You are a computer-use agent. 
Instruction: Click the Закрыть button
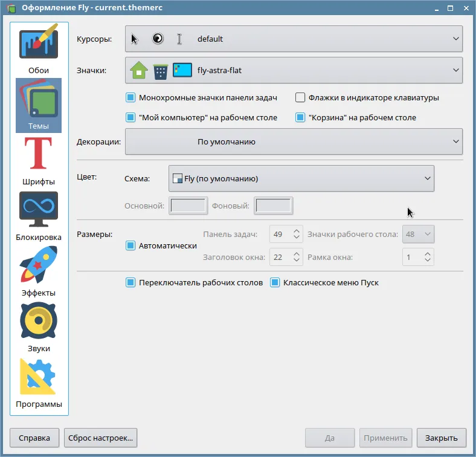pyautogui.click(x=441, y=438)
